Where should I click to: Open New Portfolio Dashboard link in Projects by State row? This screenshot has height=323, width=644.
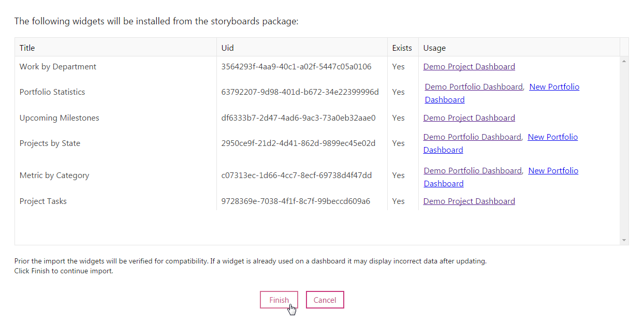coord(553,137)
